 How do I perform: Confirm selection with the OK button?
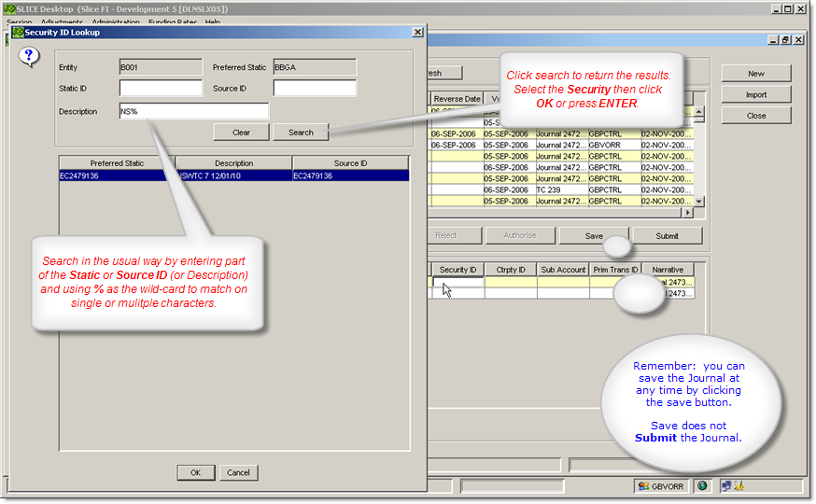(195, 472)
